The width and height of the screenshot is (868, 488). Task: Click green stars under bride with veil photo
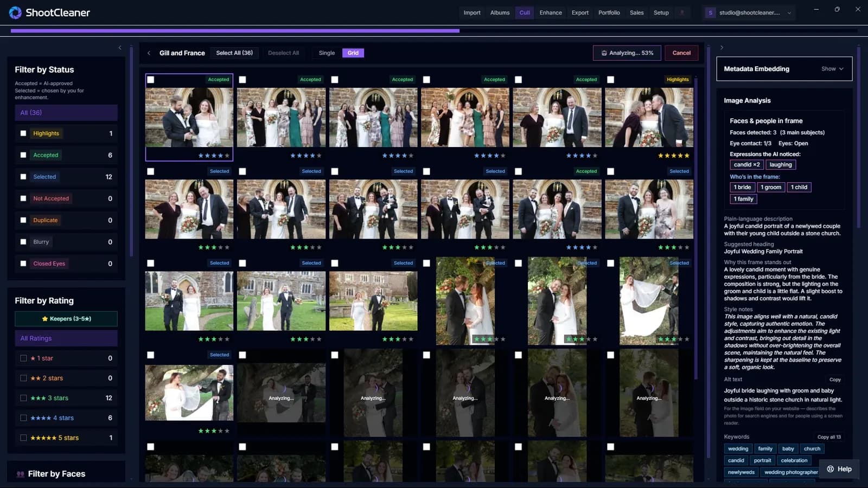(214, 431)
